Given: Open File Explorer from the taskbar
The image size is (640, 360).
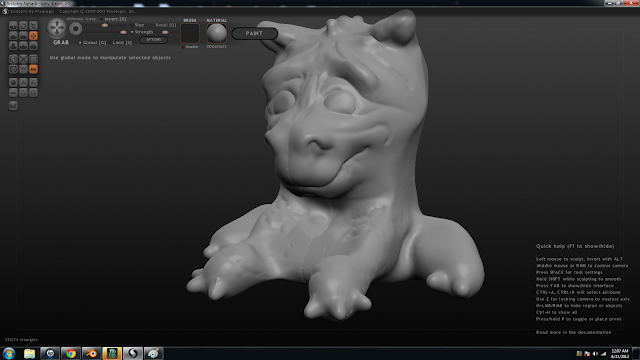Looking at the screenshot, I should coord(29,353).
